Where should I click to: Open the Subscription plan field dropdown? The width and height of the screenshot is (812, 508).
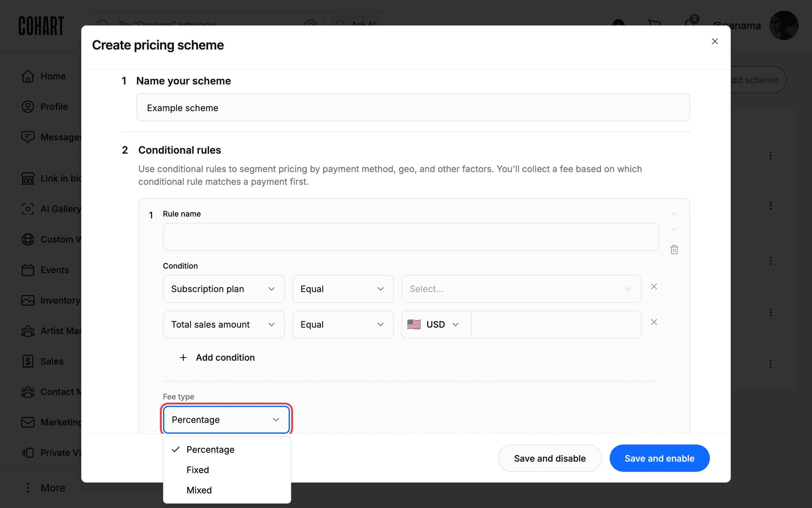[224, 289]
